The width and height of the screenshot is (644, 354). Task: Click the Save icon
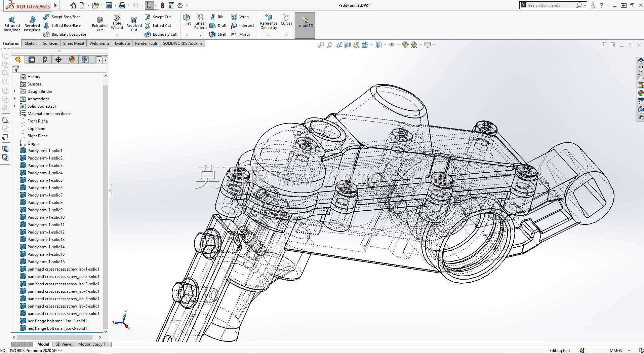point(109,5)
